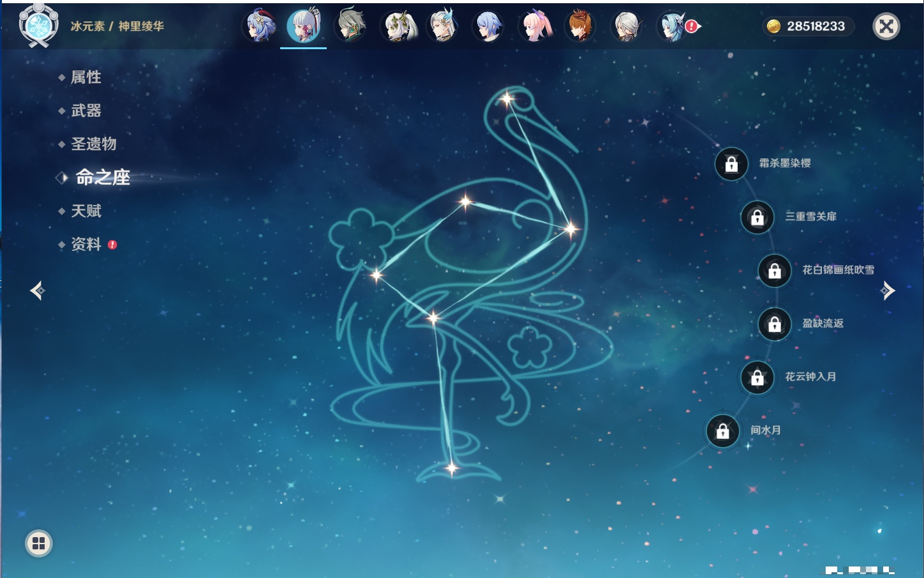
Task: Open the locked 花白锦画纸吹雪 constellation
Action: pos(774,271)
